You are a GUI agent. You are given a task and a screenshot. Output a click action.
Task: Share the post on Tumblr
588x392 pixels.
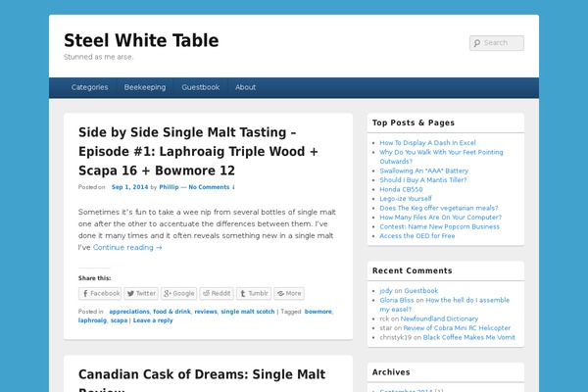254,293
